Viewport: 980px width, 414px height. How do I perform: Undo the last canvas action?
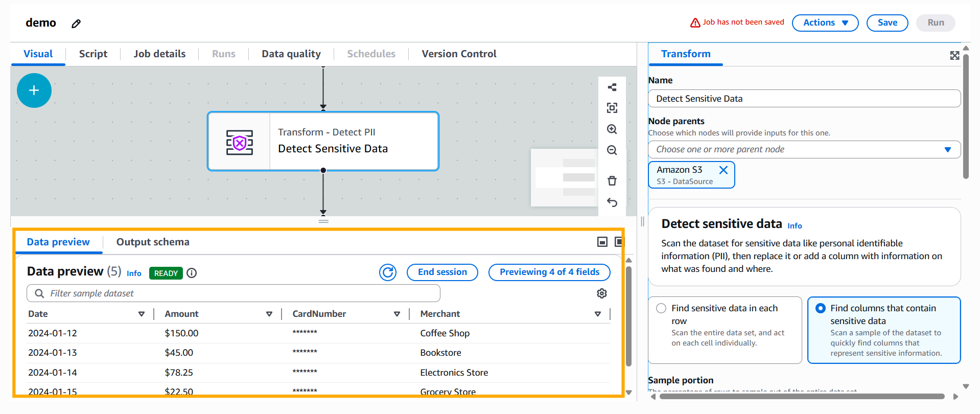pos(612,202)
